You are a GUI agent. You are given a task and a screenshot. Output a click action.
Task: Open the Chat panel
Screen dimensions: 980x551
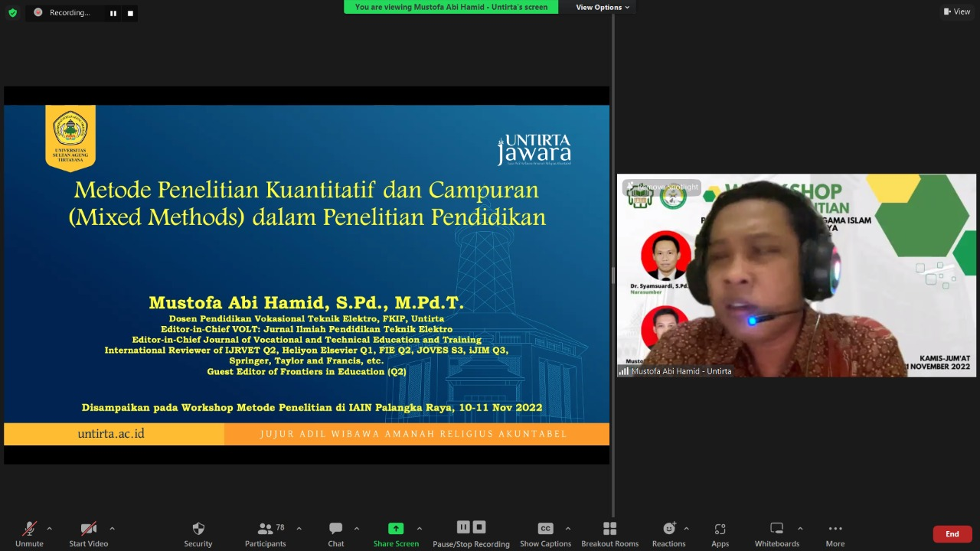(x=335, y=534)
